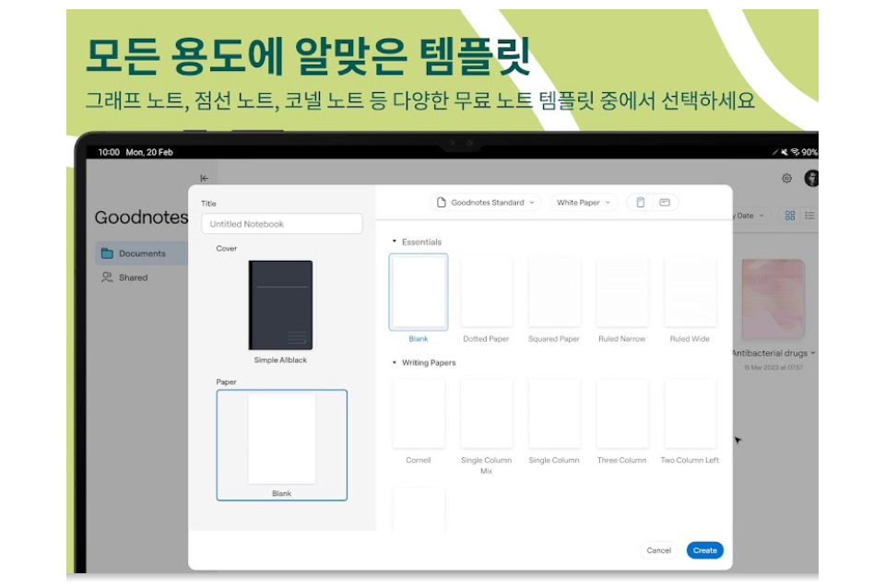Click the 10:00 clock in status bar
The width and height of the screenshot is (885, 588).
tap(109, 152)
